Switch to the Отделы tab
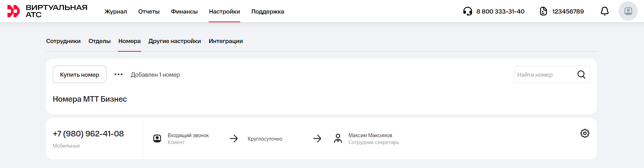This screenshot has height=168, width=644. pyautogui.click(x=99, y=41)
